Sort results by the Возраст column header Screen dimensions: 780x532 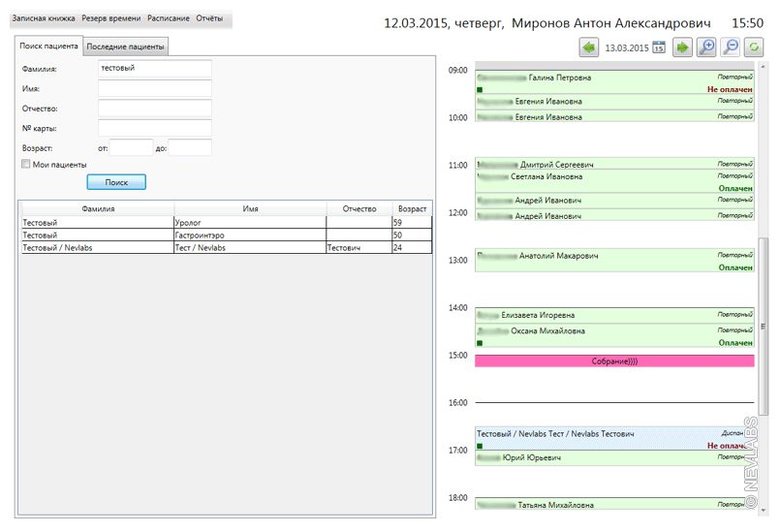click(x=411, y=208)
